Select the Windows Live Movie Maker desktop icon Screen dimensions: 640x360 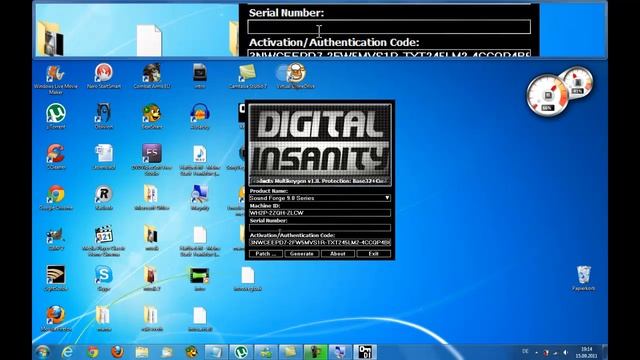pos(56,79)
